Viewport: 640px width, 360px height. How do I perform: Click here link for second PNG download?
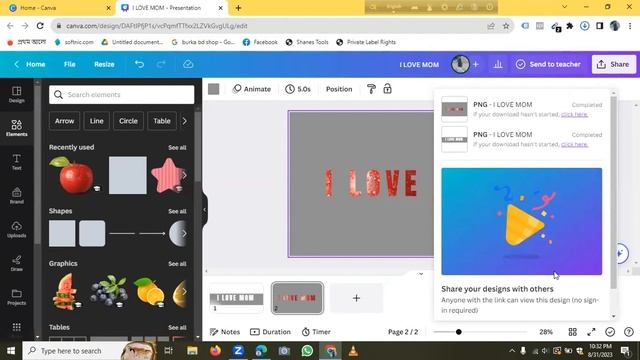pos(574,144)
